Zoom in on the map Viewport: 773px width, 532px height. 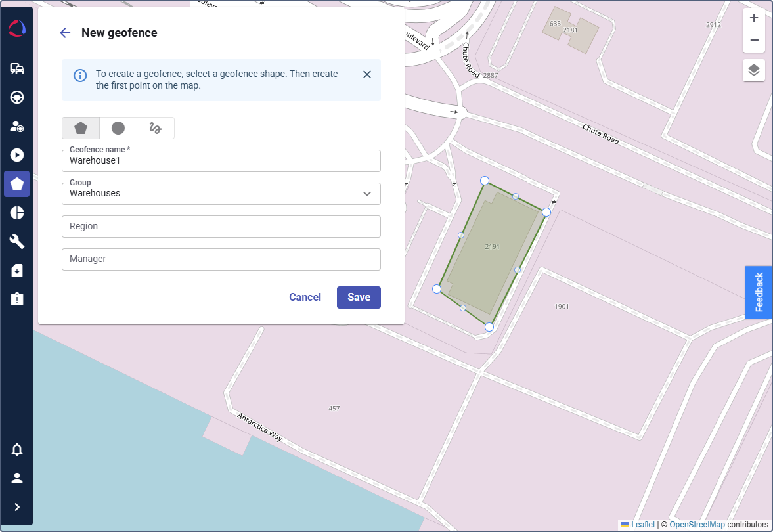[x=754, y=18]
